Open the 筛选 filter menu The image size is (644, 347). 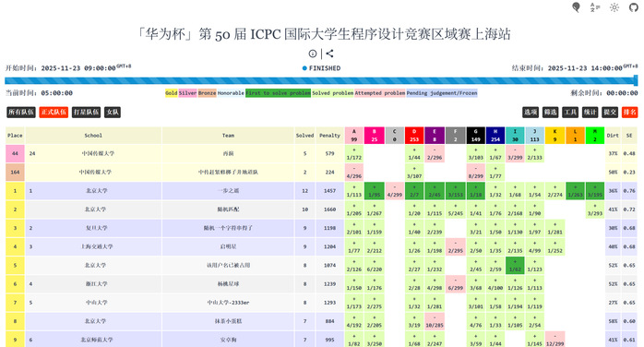pos(551,112)
